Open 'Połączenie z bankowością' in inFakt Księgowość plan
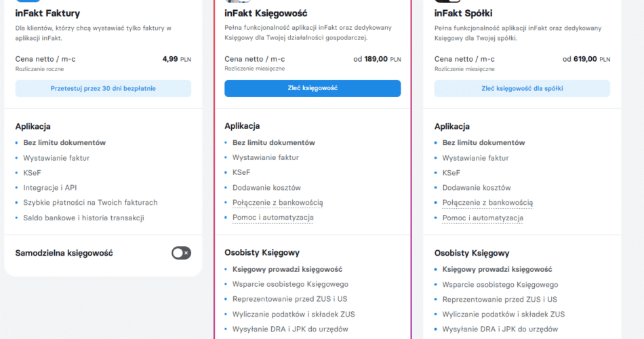This screenshot has height=339, width=644. (x=277, y=203)
